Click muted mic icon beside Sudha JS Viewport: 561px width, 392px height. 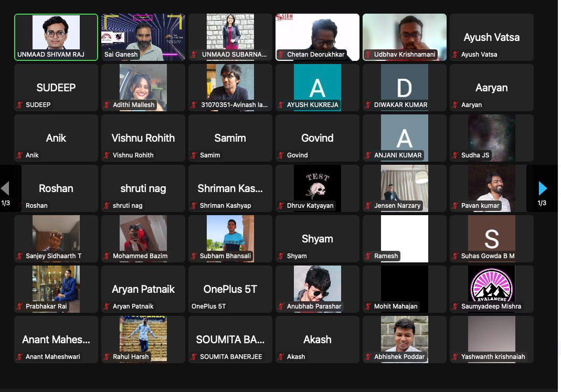455,155
